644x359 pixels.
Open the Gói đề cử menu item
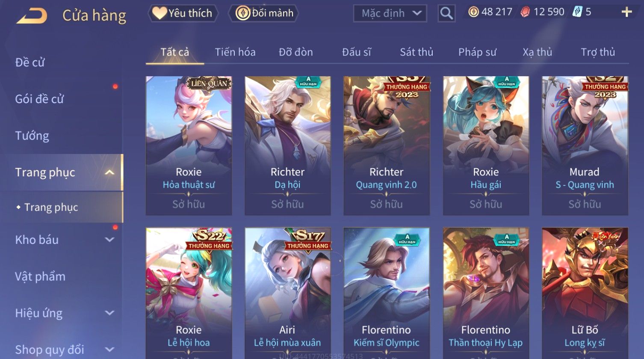39,99
